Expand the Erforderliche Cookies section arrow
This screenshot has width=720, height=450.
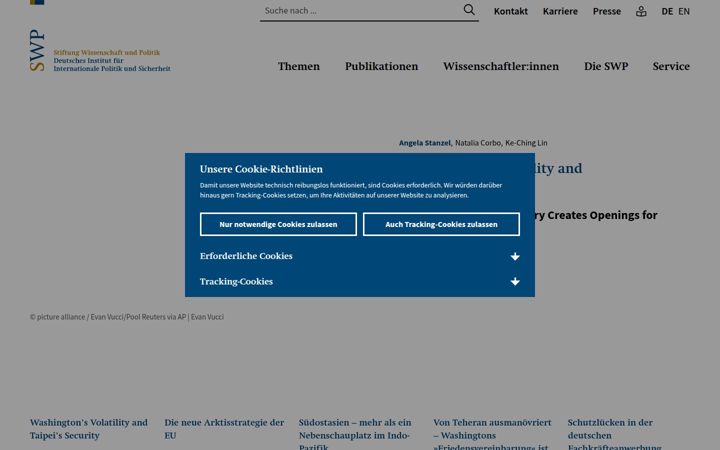point(515,256)
